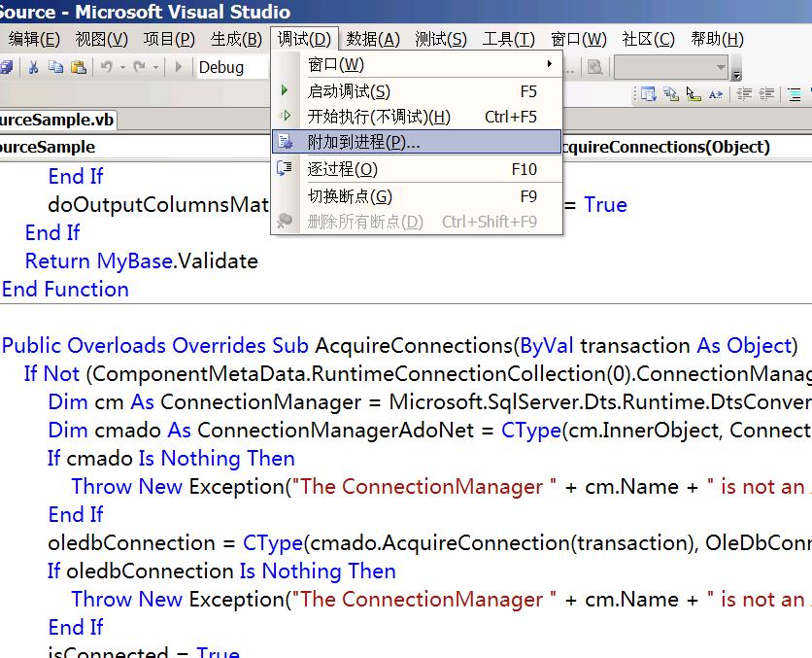Open the 测试(S) menu
The image size is (812, 658).
pos(441,39)
